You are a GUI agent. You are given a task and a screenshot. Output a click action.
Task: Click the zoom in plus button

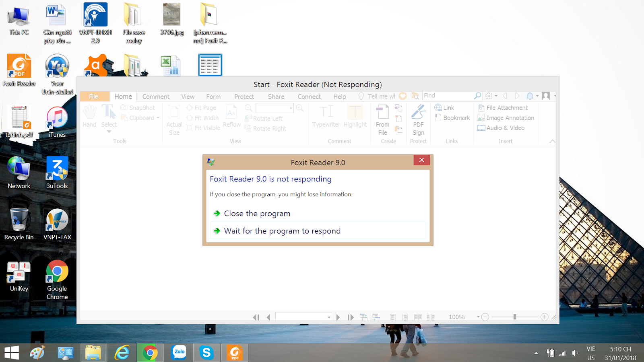pyautogui.click(x=545, y=317)
